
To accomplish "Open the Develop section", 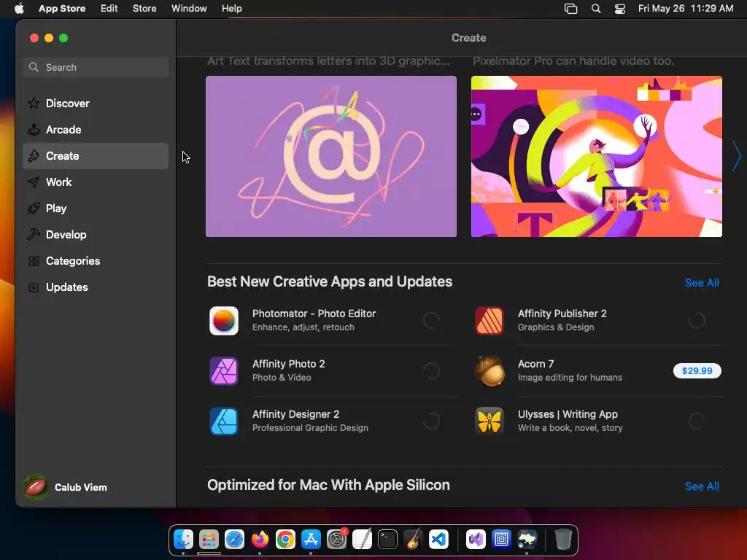I will click(x=96, y=234).
